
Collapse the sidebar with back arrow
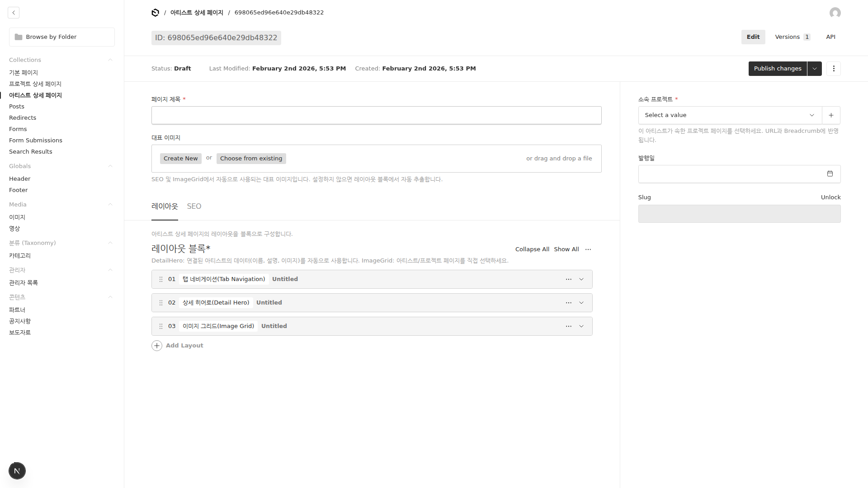pyautogui.click(x=14, y=13)
